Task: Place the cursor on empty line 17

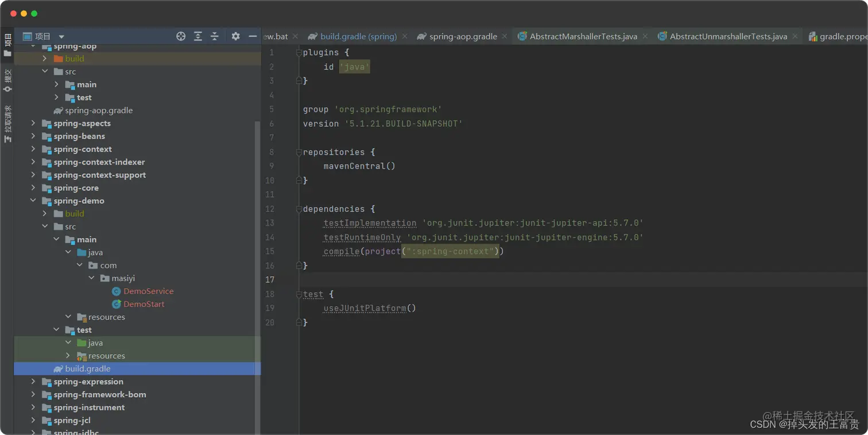Action: tap(583, 280)
